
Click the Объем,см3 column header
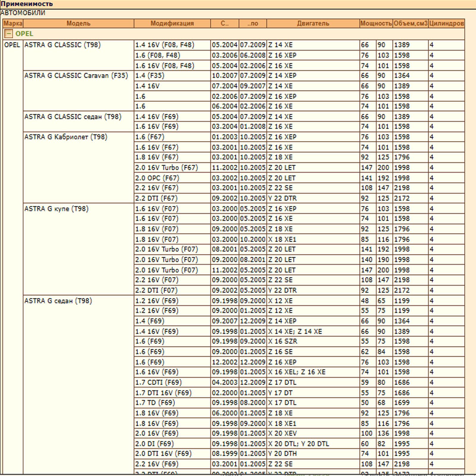click(x=410, y=23)
